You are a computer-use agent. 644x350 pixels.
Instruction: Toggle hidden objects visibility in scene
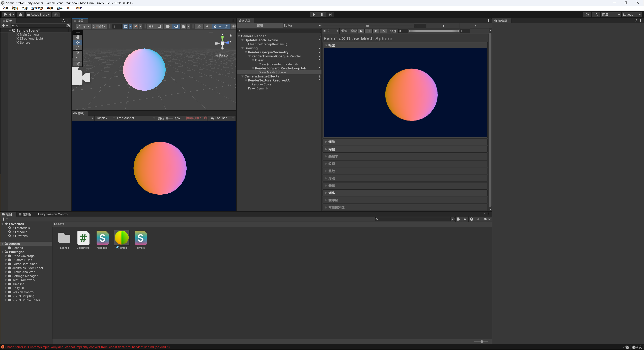pyautogui.click(x=226, y=26)
